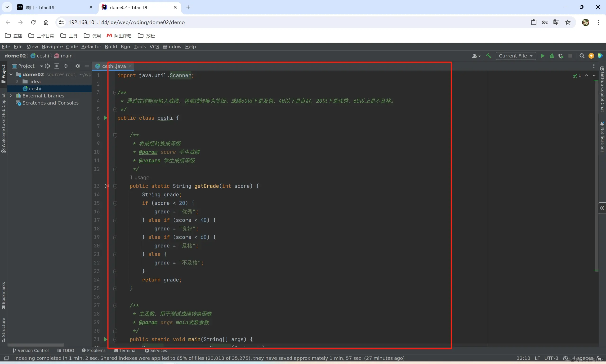
Task: Toggle the Project tool window stripe
Action: tap(4, 74)
